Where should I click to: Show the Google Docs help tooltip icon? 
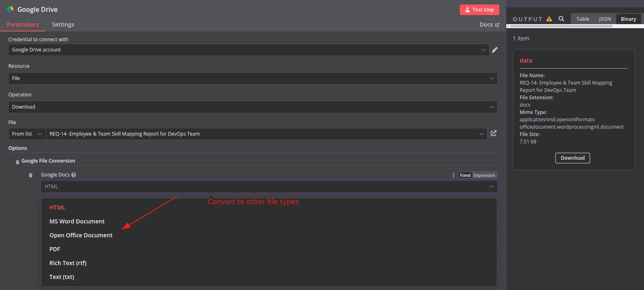coord(74,175)
